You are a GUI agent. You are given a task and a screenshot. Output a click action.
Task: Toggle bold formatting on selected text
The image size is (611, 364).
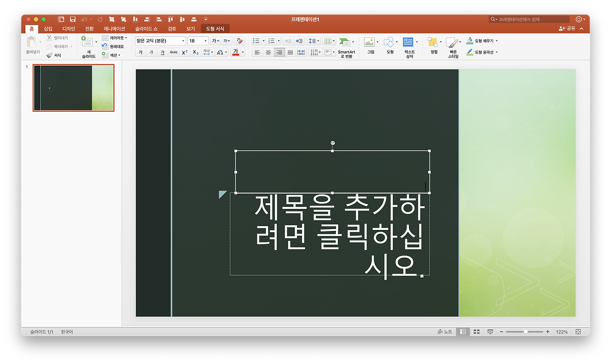[140, 52]
